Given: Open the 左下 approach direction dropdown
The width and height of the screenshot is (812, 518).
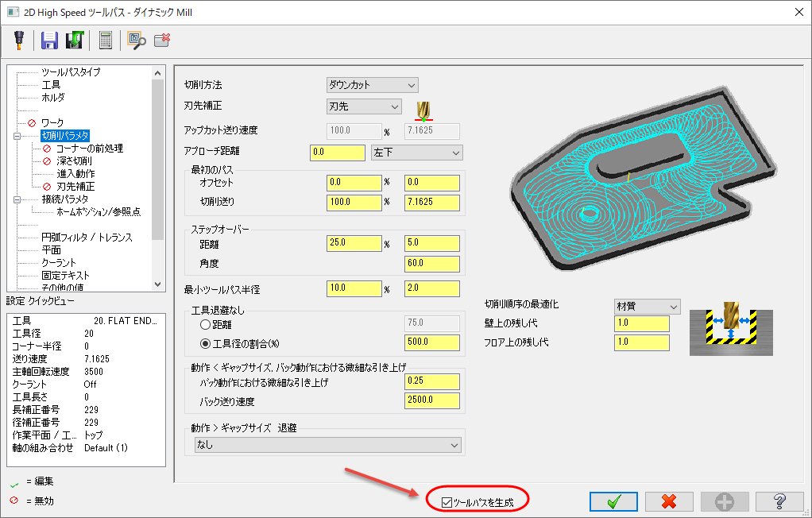Looking at the screenshot, I should 416,152.
